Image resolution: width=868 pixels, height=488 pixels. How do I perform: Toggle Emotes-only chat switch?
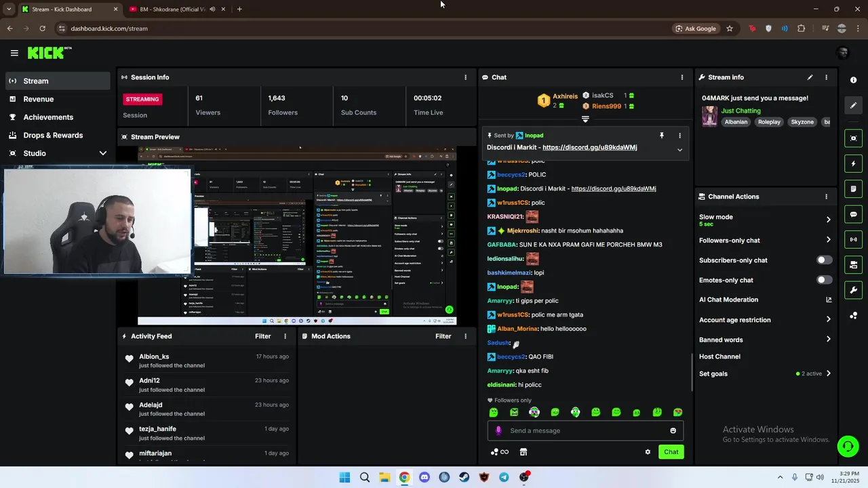point(824,280)
